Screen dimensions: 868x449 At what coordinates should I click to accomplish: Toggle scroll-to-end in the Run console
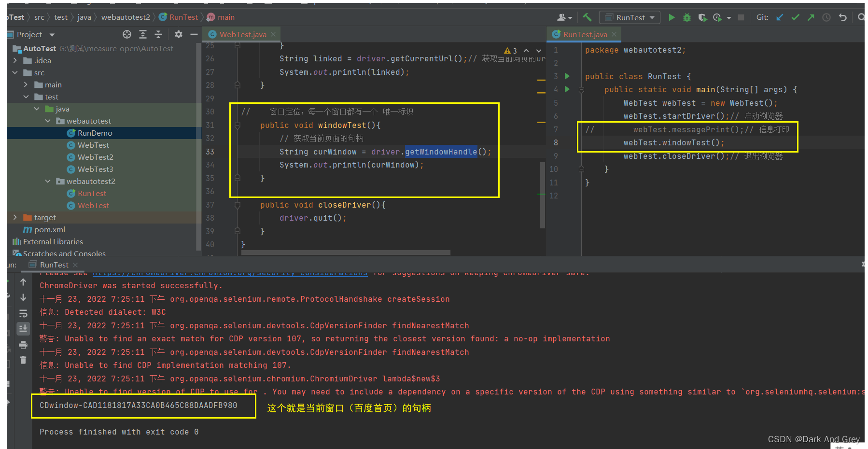(x=23, y=329)
